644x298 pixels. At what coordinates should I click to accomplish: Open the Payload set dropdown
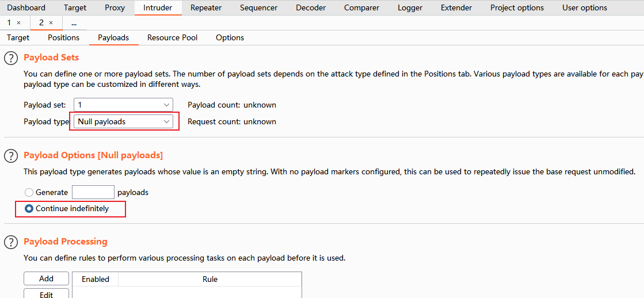pos(123,105)
